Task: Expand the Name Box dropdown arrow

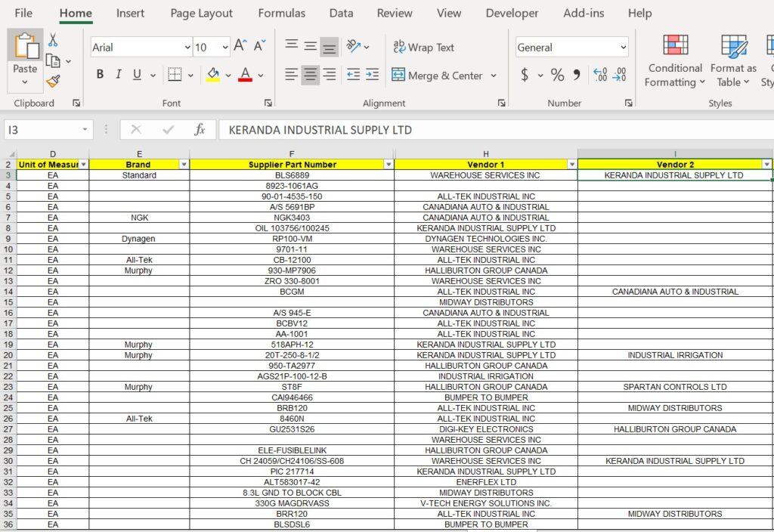Action: point(85,130)
